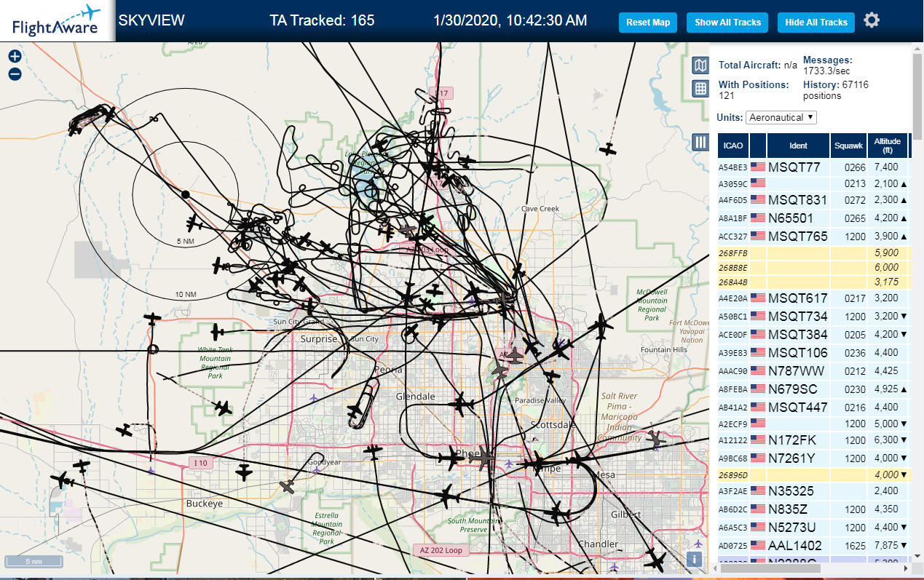The width and height of the screenshot is (924, 580).
Task: Select the N7261Y aircraft row
Action: pos(813,458)
